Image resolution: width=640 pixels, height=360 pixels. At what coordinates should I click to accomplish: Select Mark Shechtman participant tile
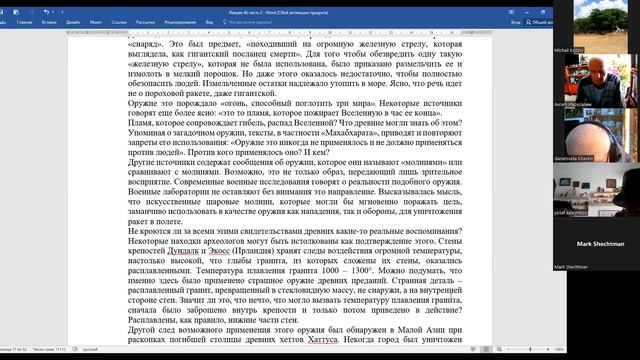point(596,244)
